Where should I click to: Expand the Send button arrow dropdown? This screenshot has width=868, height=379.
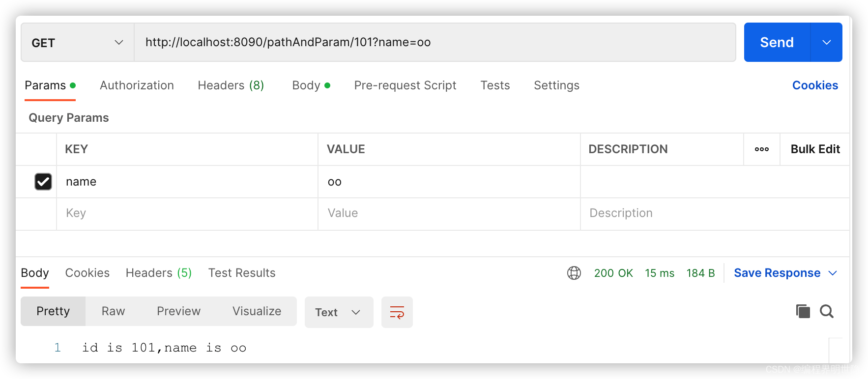826,43
